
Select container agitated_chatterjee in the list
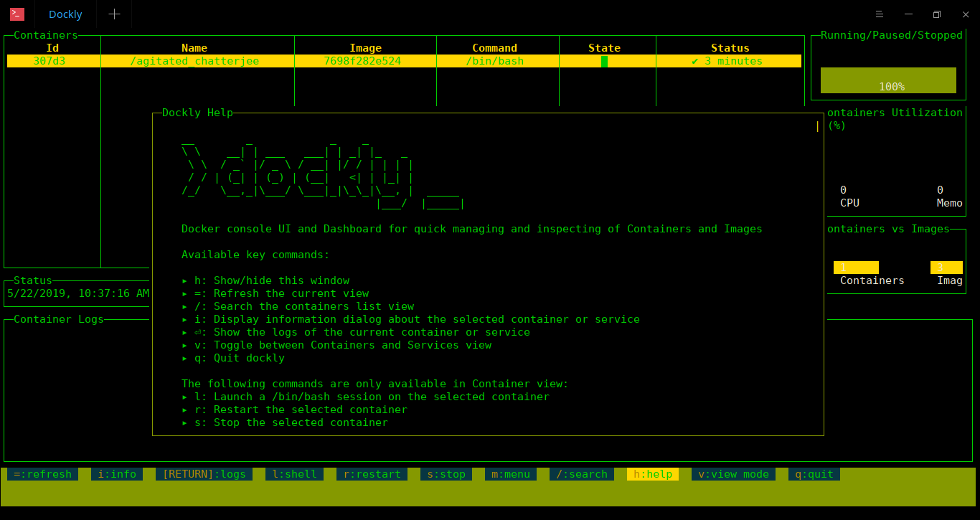(x=194, y=61)
